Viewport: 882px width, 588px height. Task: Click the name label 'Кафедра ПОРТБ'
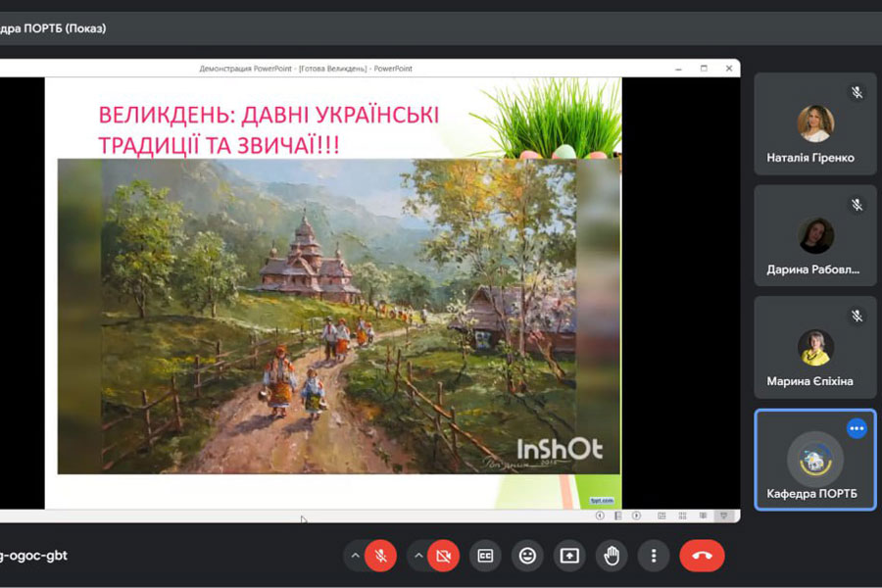click(811, 494)
